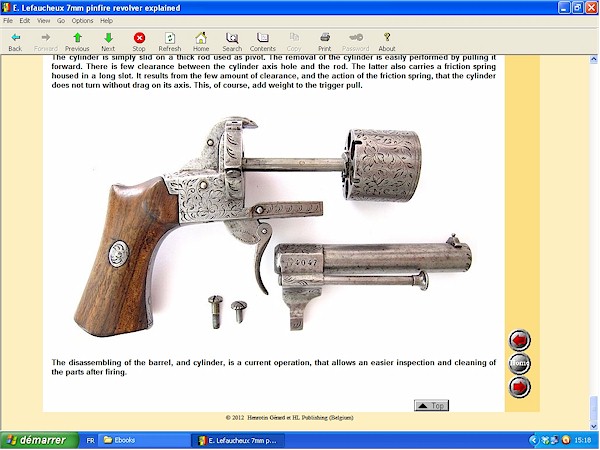Open the Edit menu

pyautogui.click(x=24, y=21)
